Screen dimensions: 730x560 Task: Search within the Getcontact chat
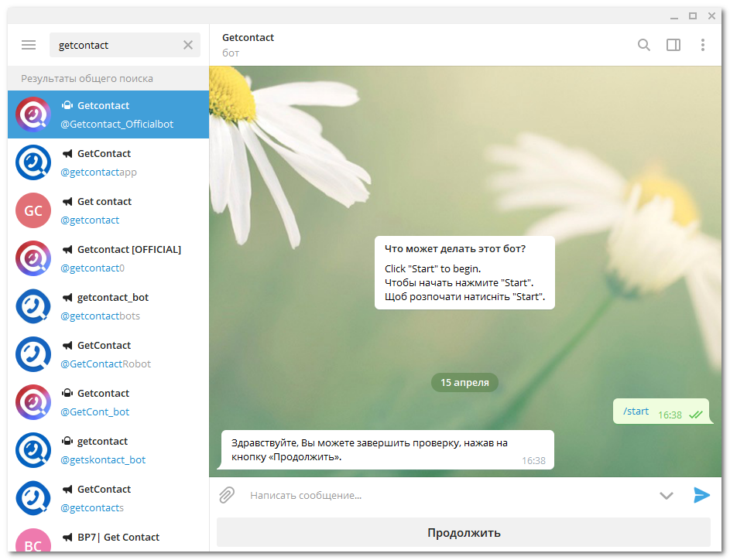(x=643, y=45)
